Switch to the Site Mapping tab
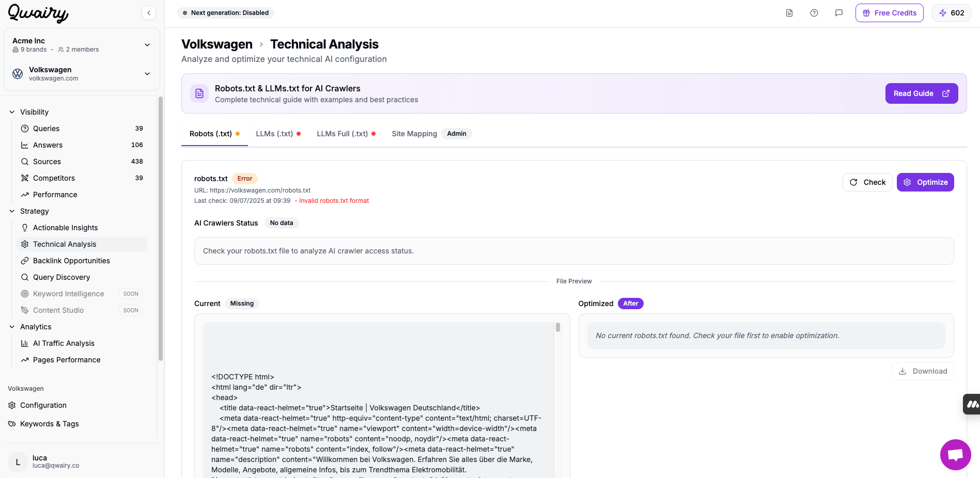 tap(414, 134)
